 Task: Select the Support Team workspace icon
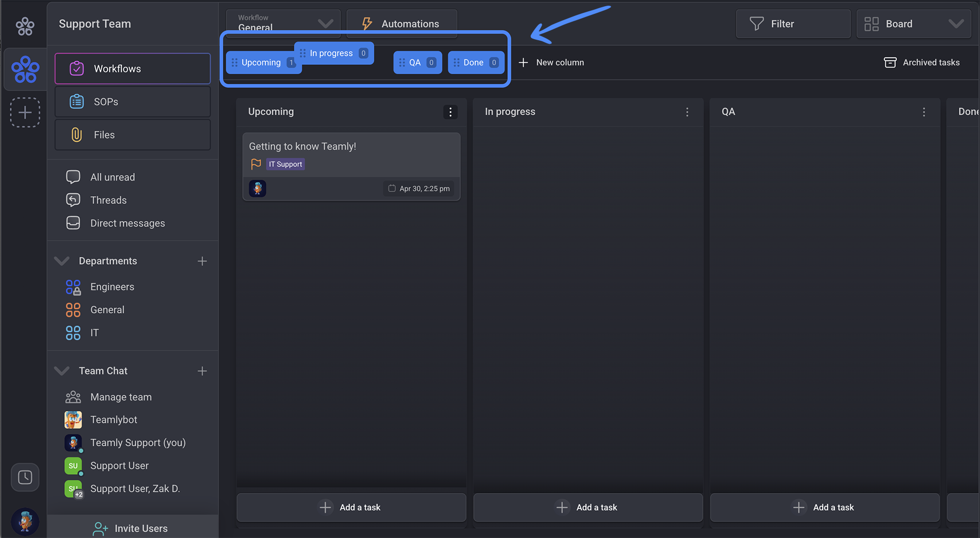25,70
